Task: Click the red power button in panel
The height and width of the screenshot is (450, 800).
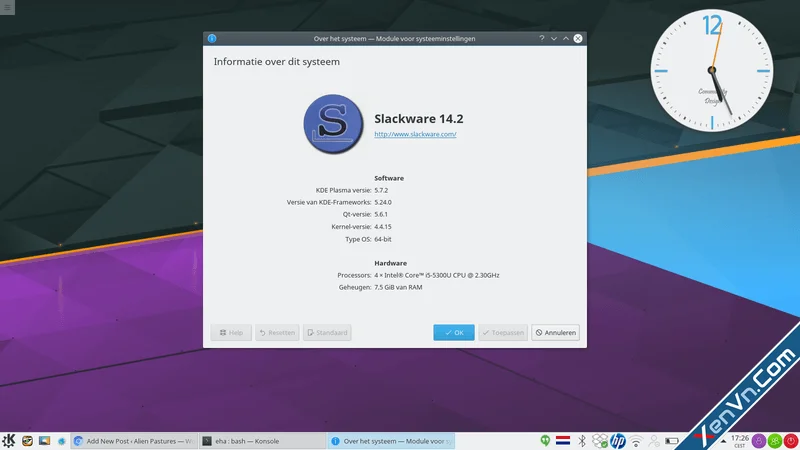Action: click(x=791, y=441)
